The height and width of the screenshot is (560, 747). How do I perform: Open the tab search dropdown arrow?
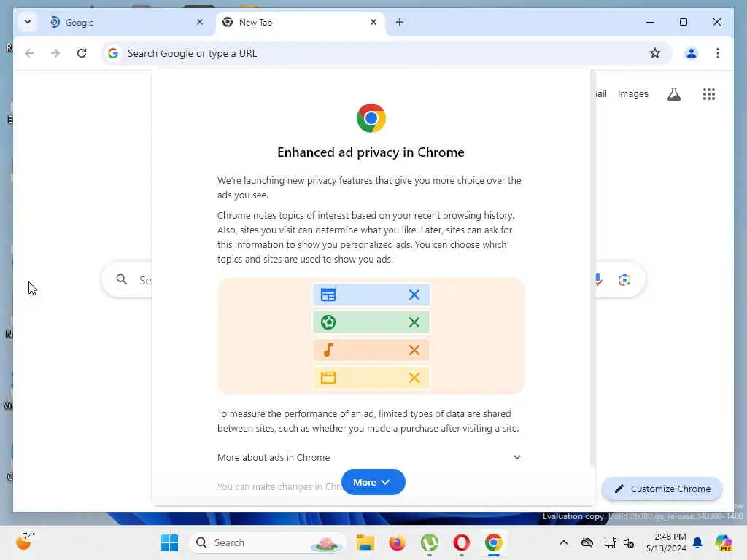click(x=28, y=22)
